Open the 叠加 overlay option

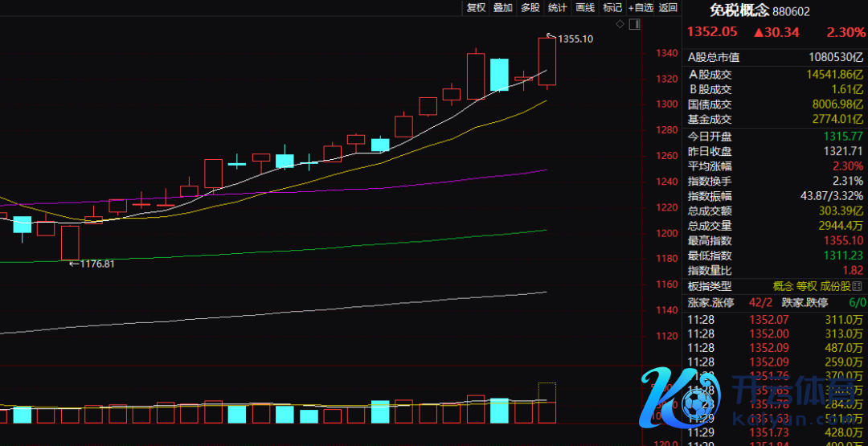(502, 8)
